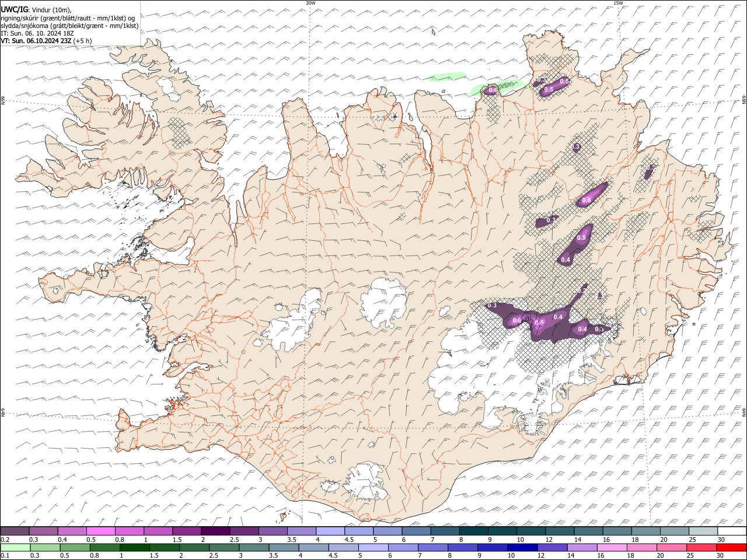
Task: Click the 'slydda/snjókoma' legend description line
Action: coord(70,26)
